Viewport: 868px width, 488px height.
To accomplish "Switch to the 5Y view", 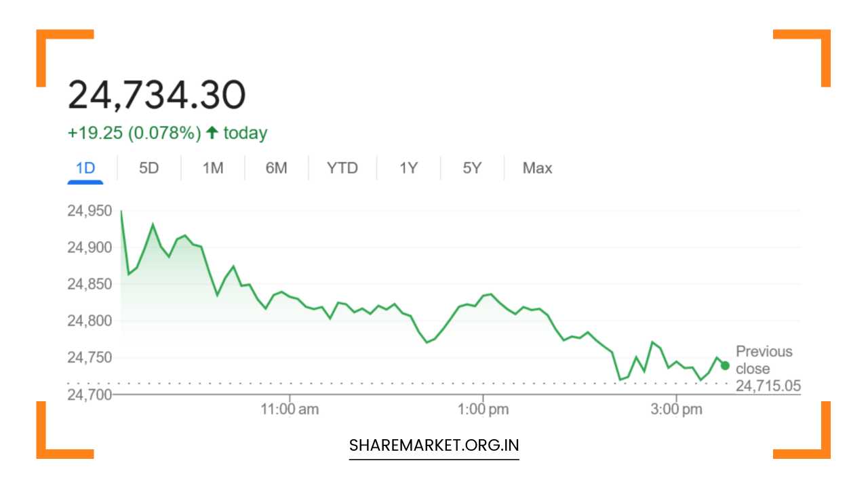I will (471, 167).
